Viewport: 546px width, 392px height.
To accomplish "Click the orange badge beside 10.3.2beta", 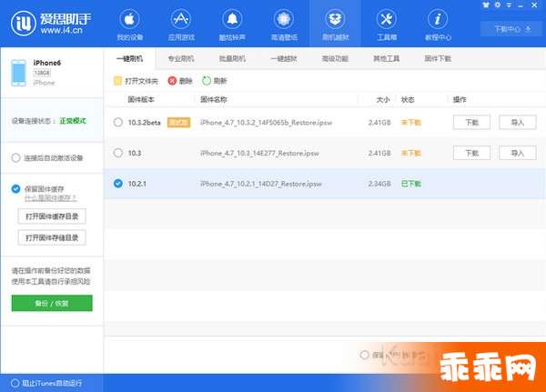I will pos(178,123).
